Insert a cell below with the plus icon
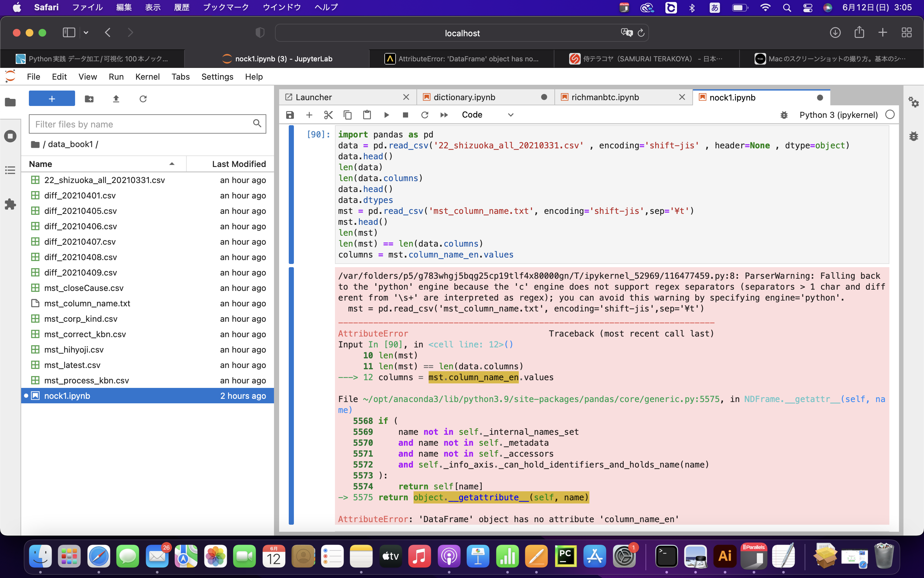Image resolution: width=924 pixels, height=578 pixels. (x=309, y=115)
